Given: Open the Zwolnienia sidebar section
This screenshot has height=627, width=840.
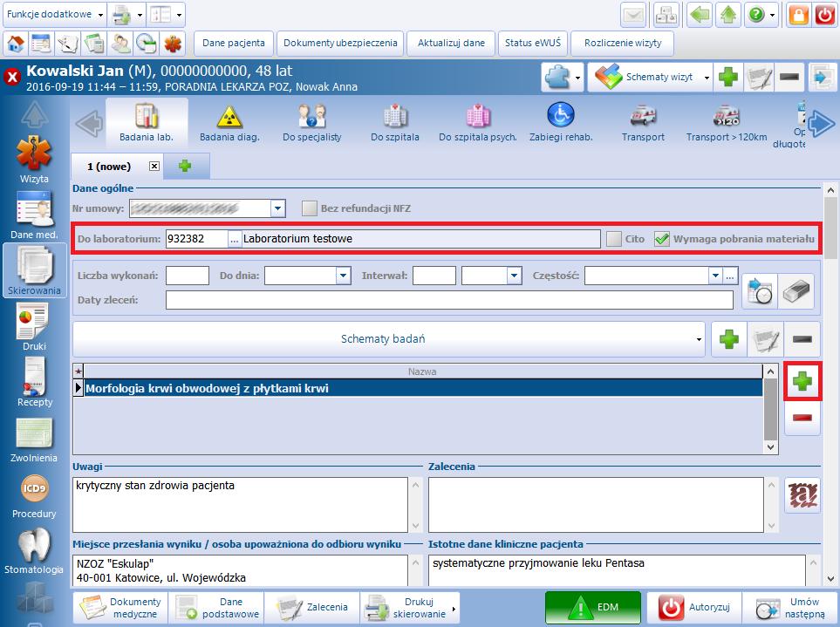Looking at the screenshot, I should coord(34,439).
